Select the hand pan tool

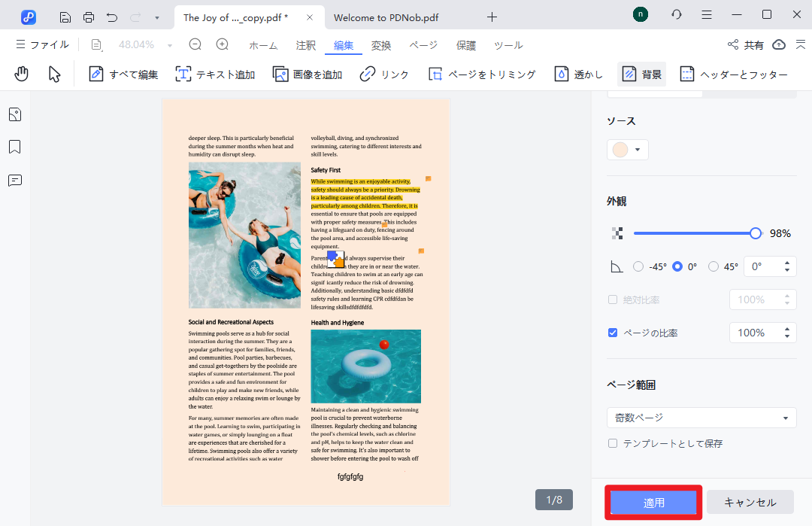point(22,74)
